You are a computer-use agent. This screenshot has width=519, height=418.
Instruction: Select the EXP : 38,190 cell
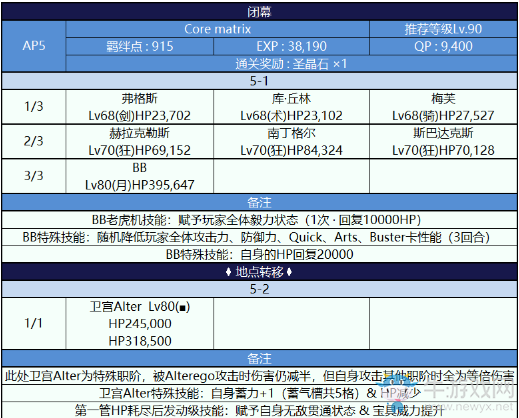point(291,46)
